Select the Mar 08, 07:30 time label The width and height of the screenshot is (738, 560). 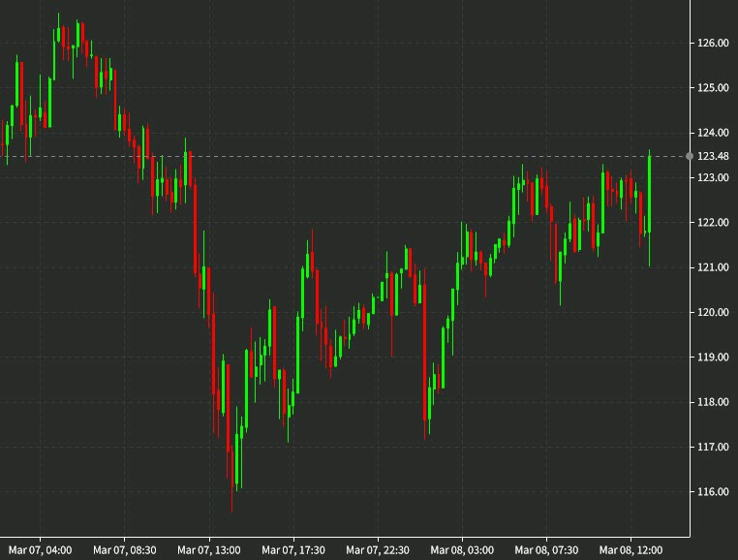[547, 550]
